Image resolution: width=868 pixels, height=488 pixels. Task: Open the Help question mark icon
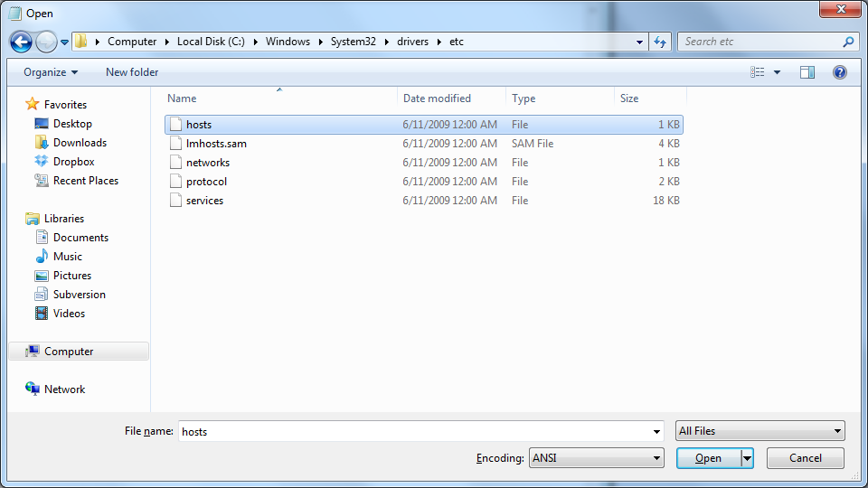click(x=839, y=72)
